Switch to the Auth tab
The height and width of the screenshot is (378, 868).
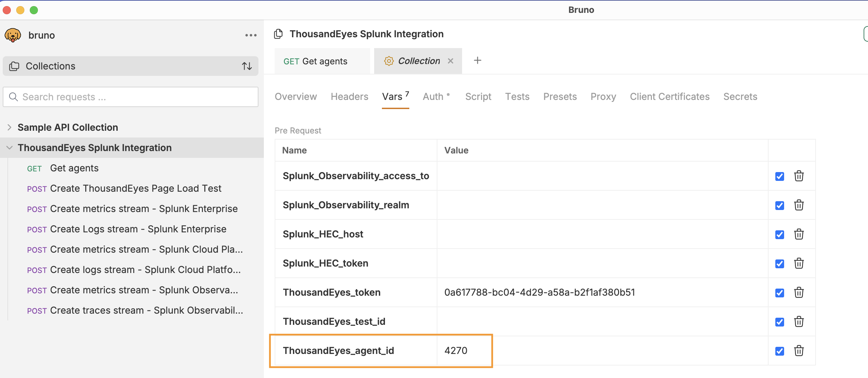pyautogui.click(x=433, y=97)
